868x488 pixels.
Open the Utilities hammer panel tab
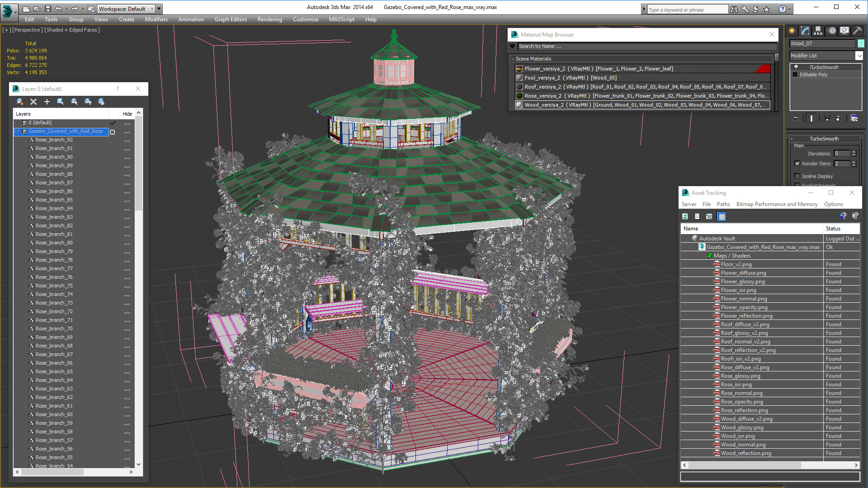(x=857, y=31)
